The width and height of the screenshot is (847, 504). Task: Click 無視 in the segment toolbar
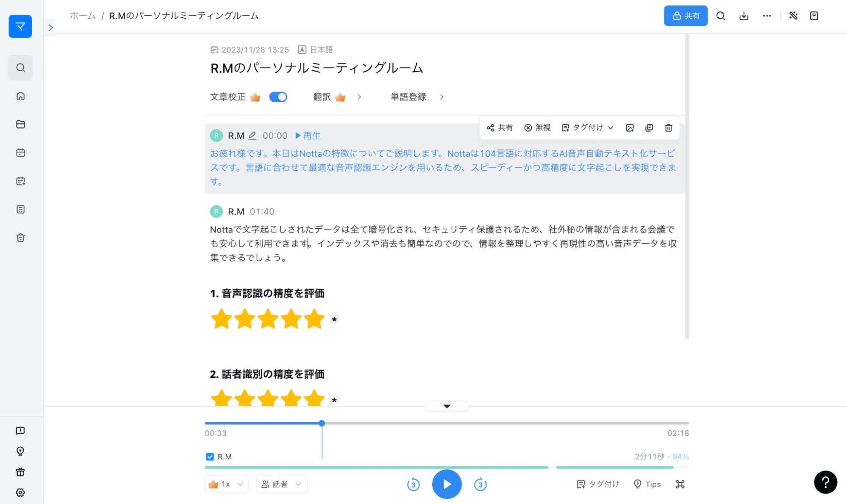(x=537, y=128)
